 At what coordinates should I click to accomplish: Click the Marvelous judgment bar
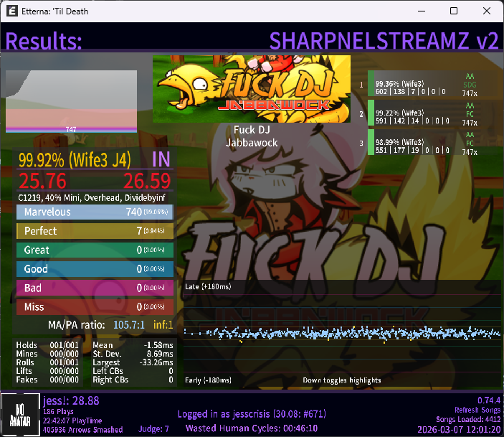tap(95, 212)
